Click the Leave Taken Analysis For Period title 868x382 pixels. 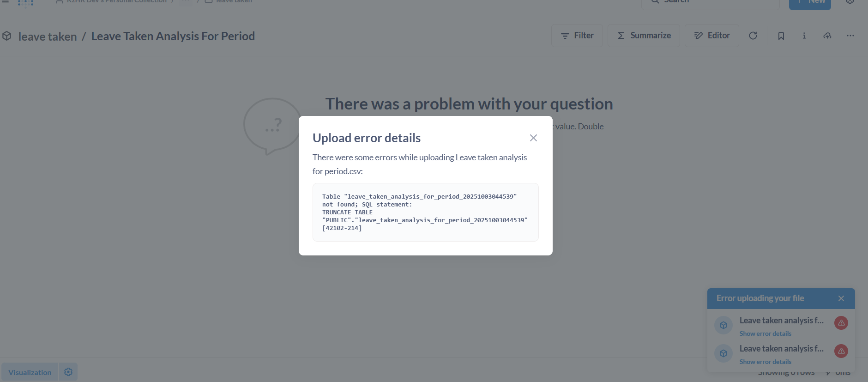pyautogui.click(x=173, y=36)
